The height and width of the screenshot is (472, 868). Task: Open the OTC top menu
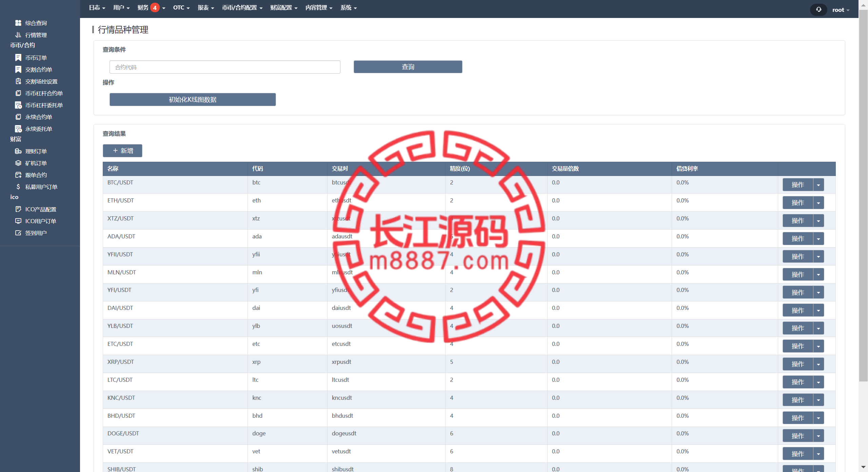tap(181, 7)
